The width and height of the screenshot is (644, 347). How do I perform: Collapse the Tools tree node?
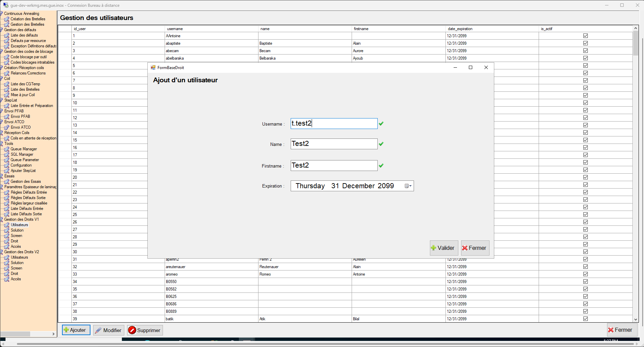click(x=2, y=144)
